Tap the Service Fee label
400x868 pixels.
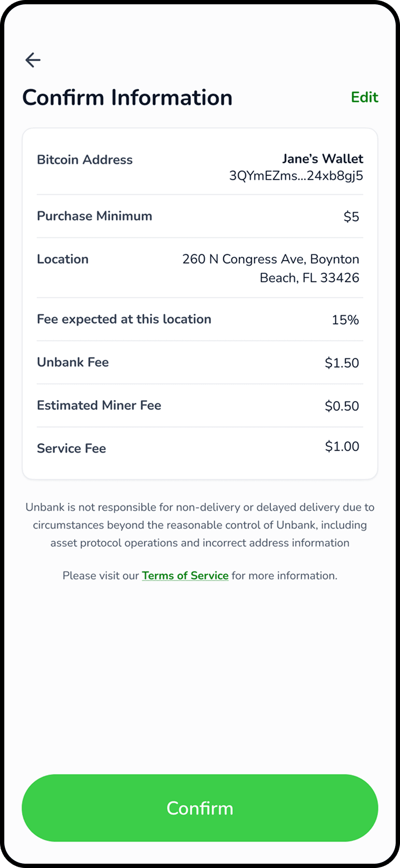(x=71, y=449)
